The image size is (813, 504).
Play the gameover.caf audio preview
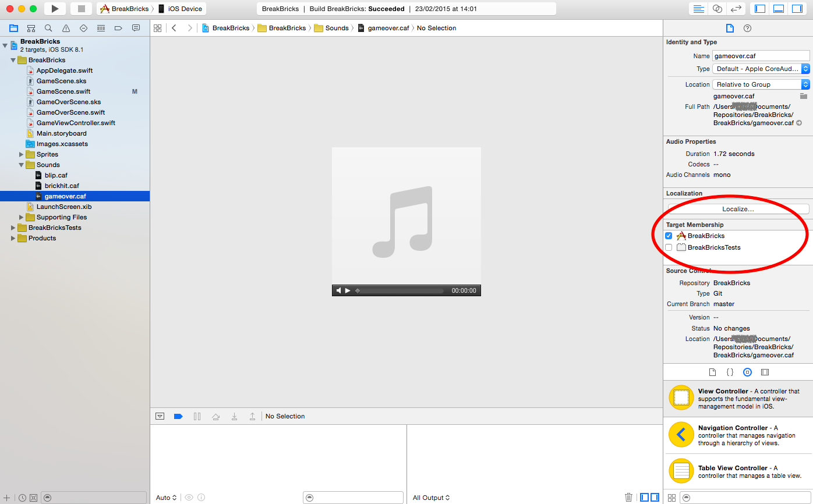(x=348, y=290)
